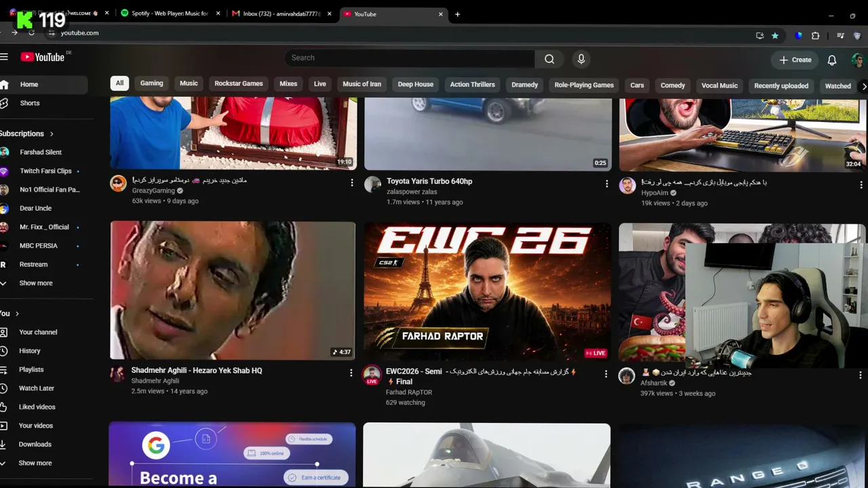Open the Shadmehr Aghili channel avatar

[118, 373]
